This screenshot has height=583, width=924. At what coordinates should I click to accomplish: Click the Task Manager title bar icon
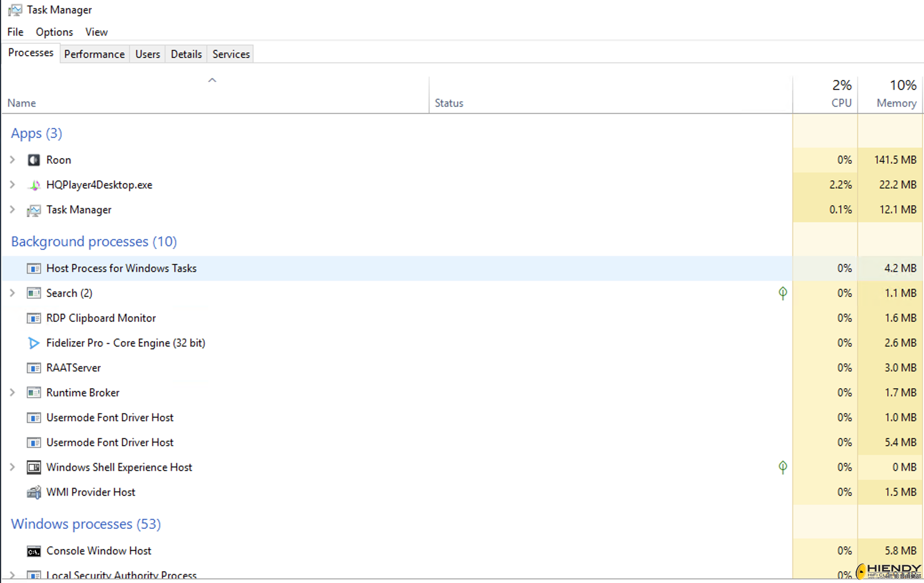pyautogui.click(x=15, y=9)
